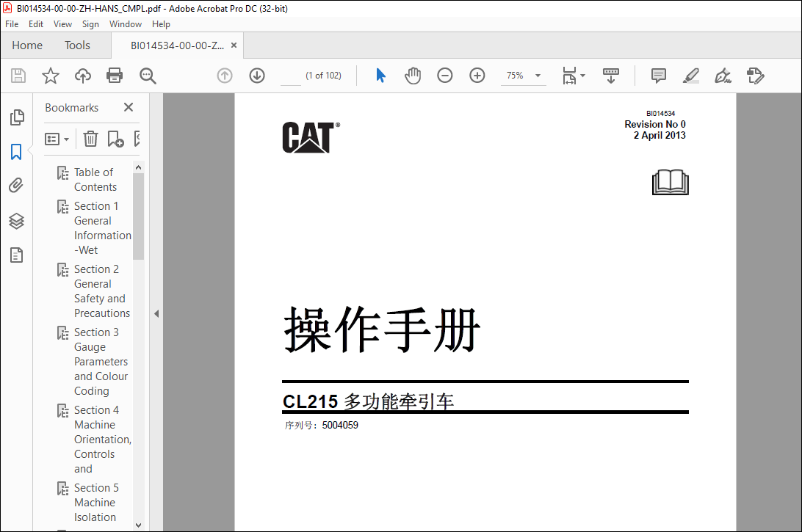This screenshot has width=802, height=532.
Task: Jump to Section 4 Machine Orientation bookmark
Action: (102, 439)
